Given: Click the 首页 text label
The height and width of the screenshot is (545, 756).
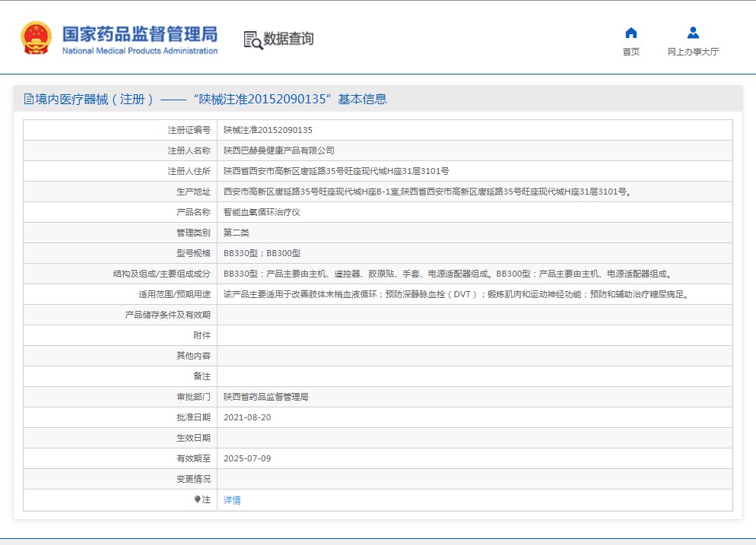Looking at the screenshot, I should pos(631,52).
